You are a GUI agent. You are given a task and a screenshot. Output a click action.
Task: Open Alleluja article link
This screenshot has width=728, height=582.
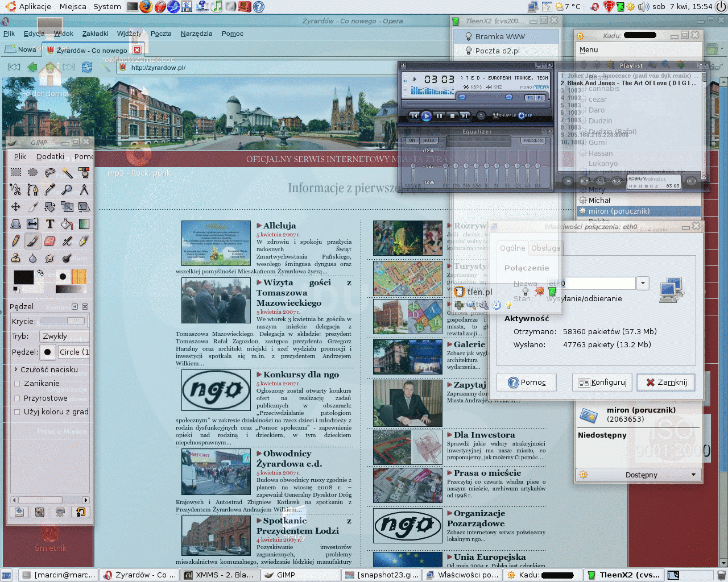pyautogui.click(x=279, y=226)
